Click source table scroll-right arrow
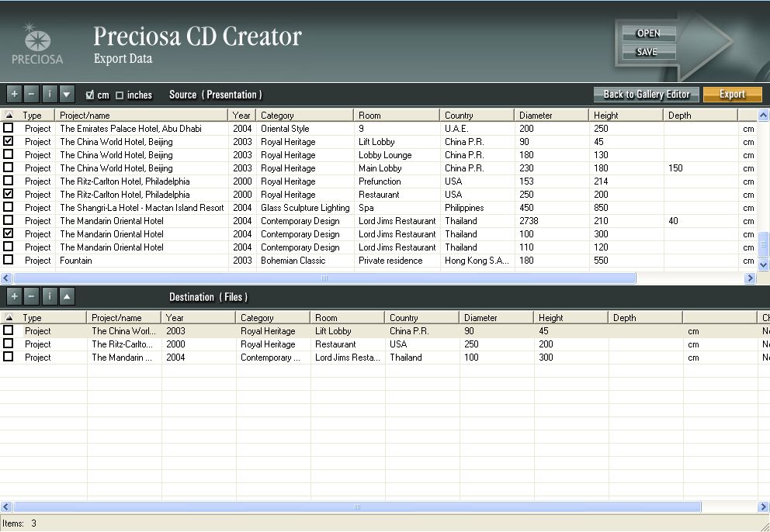Screen dimensions: 770x532 pyautogui.click(x=750, y=278)
